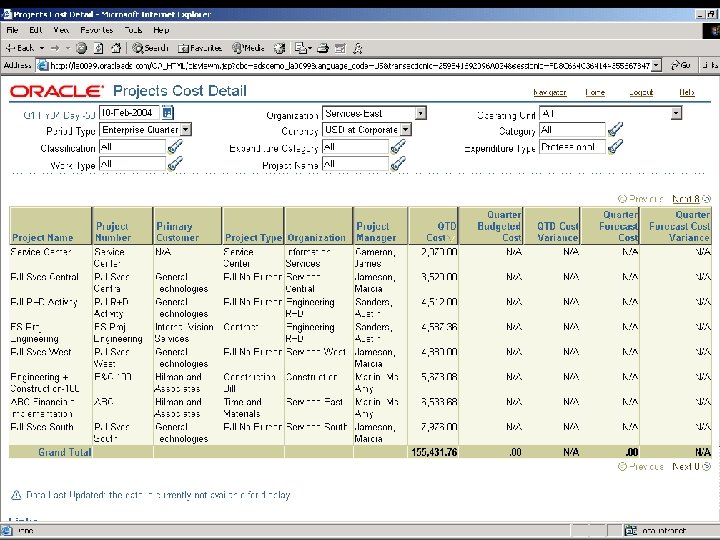Open the File menu
This screenshot has width=720, height=540.
[12, 30]
